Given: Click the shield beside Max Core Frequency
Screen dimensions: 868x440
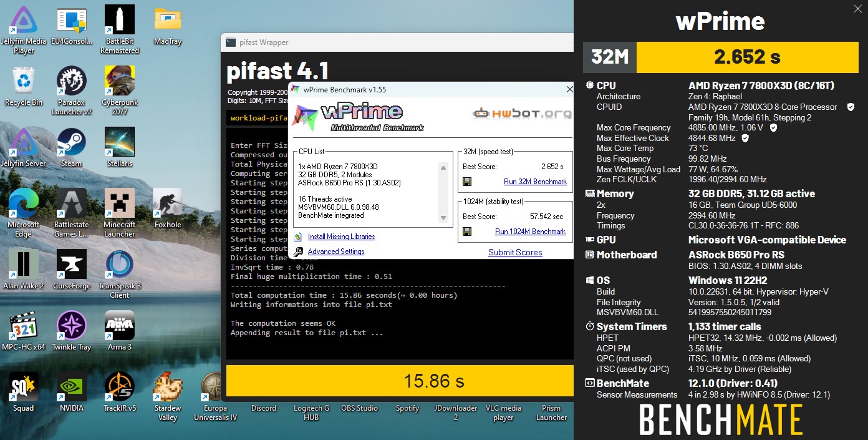Looking at the screenshot, I should (773, 128).
